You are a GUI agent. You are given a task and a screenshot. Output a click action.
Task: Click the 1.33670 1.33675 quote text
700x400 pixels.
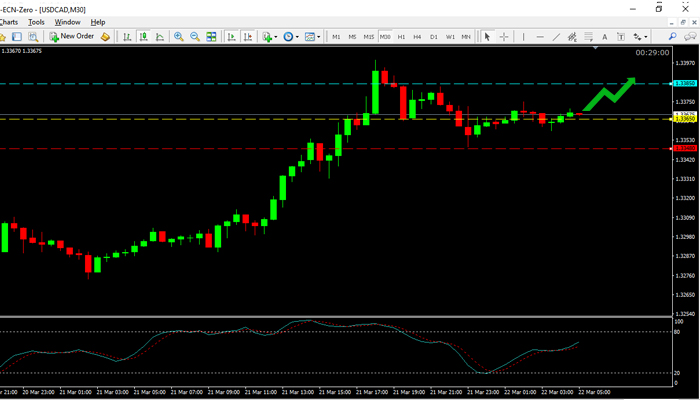[x=22, y=51]
